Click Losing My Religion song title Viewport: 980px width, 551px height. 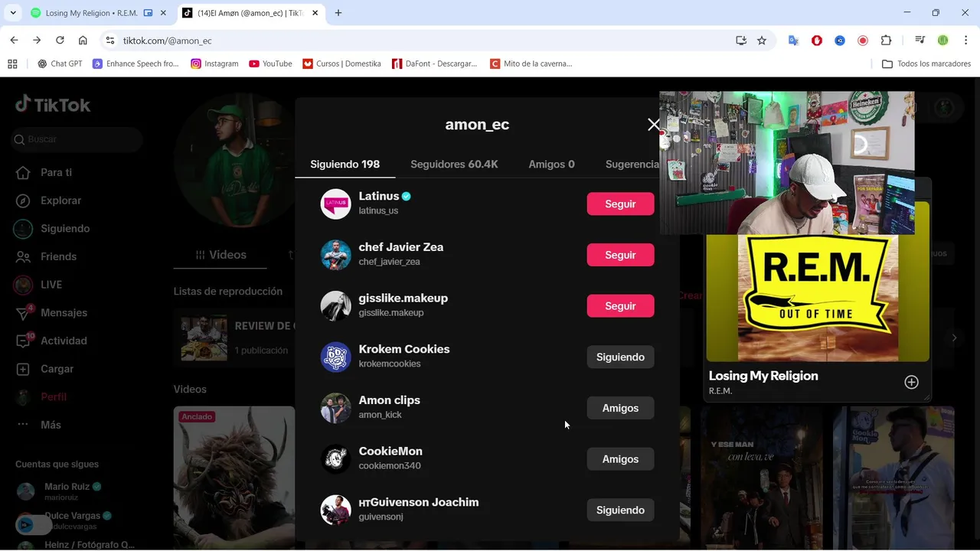point(763,376)
